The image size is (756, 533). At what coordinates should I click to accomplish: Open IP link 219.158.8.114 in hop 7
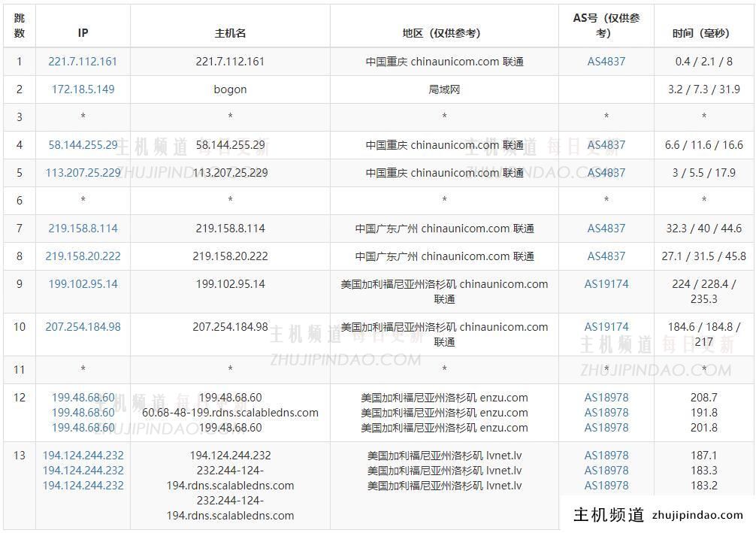coord(83,228)
